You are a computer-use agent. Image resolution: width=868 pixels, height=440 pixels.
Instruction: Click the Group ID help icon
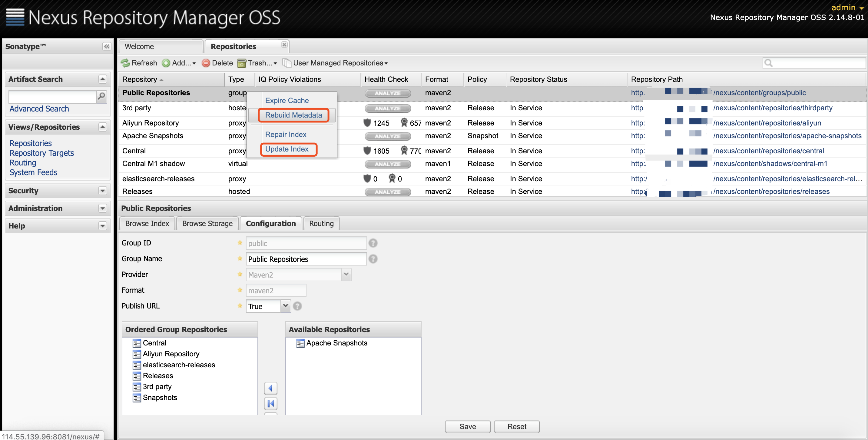point(373,243)
